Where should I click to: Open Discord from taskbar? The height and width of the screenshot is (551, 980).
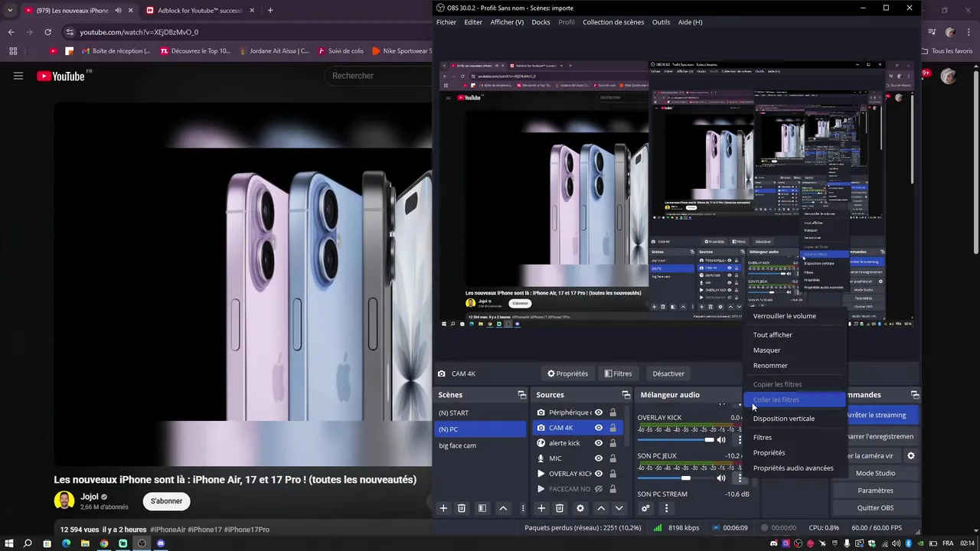161,543
